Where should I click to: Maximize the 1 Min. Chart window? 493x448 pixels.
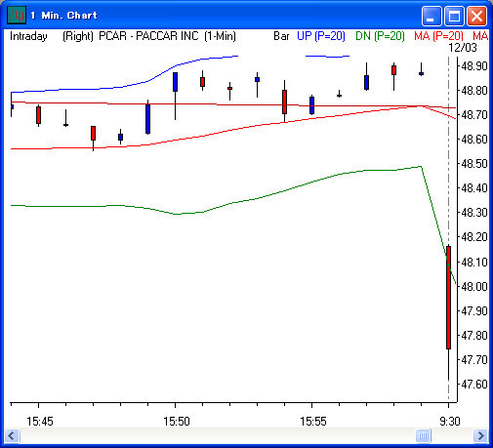tap(454, 16)
